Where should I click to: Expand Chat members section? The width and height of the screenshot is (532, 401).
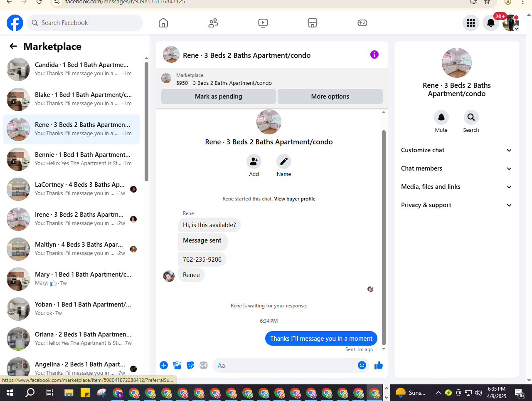(457, 168)
